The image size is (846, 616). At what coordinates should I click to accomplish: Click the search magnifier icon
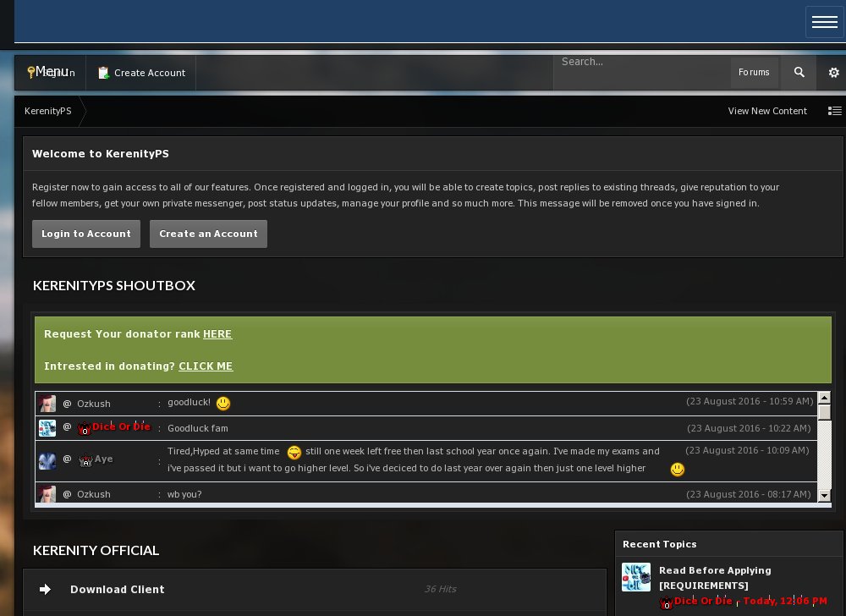799,73
